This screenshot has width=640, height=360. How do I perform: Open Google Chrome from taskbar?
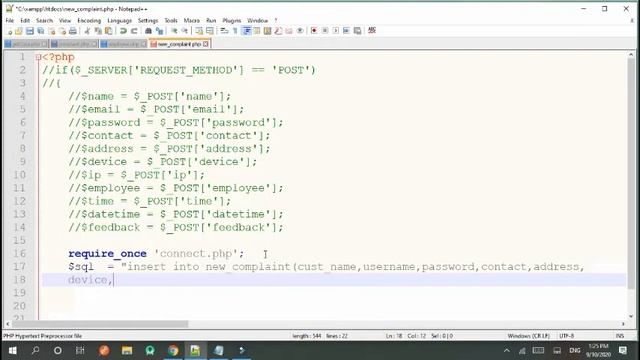173,351
